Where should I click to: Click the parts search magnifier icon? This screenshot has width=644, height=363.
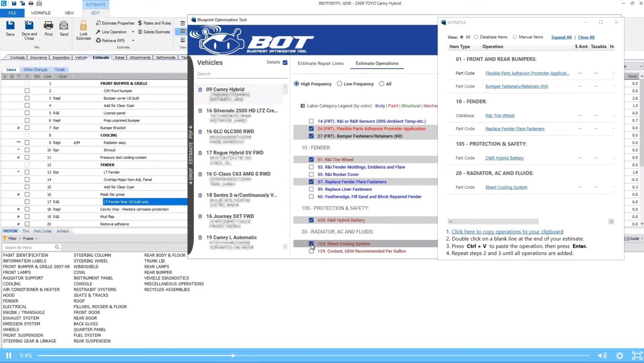point(57,247)
